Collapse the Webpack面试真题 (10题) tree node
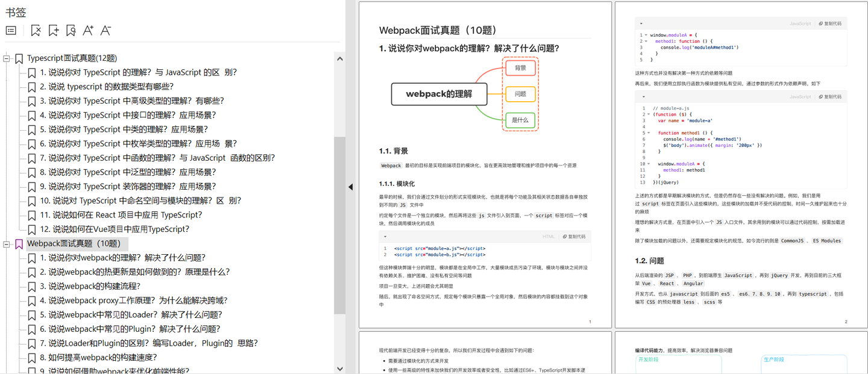Screen dimensions: 868x374 coord(7,244)
